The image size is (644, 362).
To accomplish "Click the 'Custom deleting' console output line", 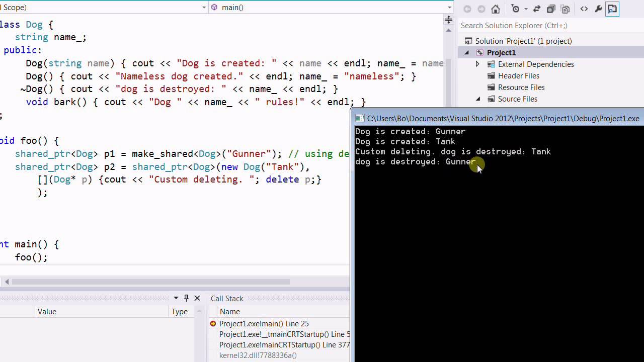I will pos(453,152).
